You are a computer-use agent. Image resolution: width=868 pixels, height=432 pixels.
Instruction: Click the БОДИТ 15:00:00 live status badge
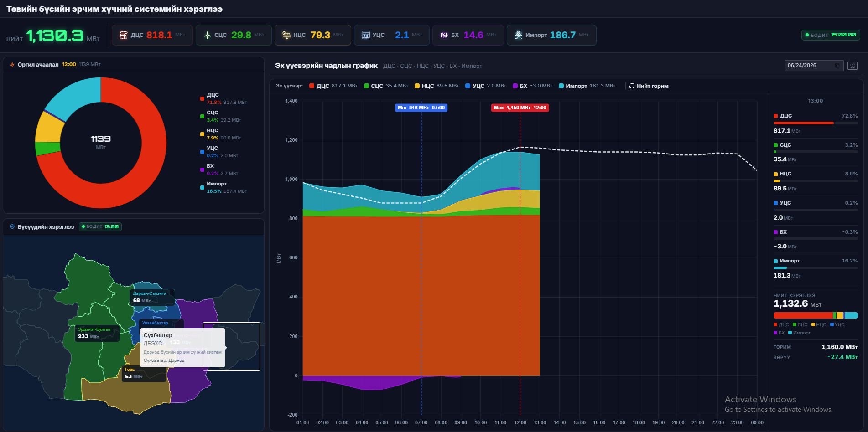[x=831, y=35]
